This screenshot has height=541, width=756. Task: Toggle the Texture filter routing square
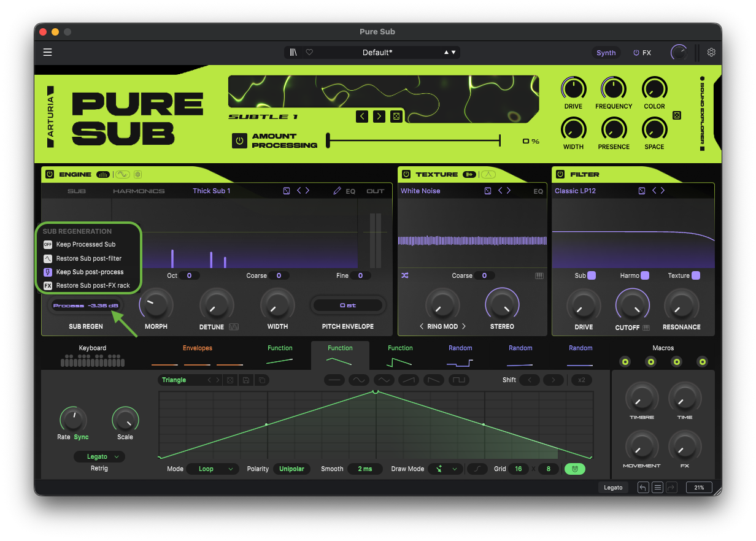(x=696, y=275)
